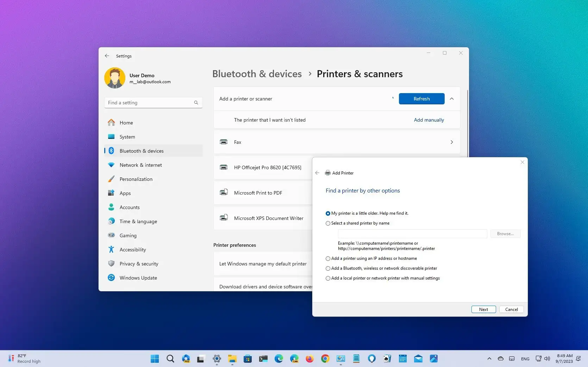Select Bluetooth & devices in sidebar
Viewport: 588px width, 367px height.
tap(154, 151)
